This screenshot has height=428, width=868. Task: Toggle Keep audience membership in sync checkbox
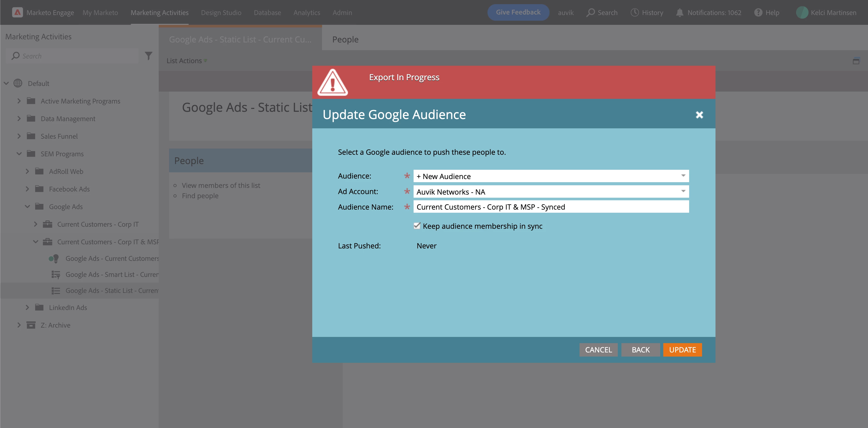[x=417, y=226]
